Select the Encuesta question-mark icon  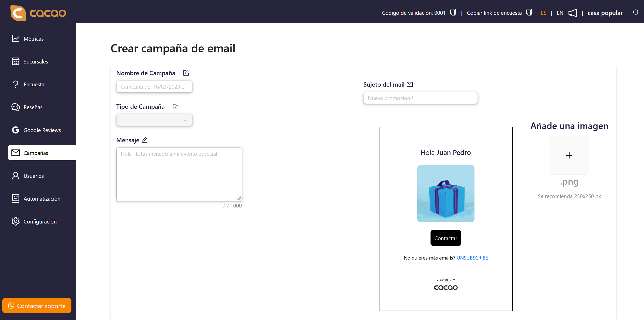16,84
